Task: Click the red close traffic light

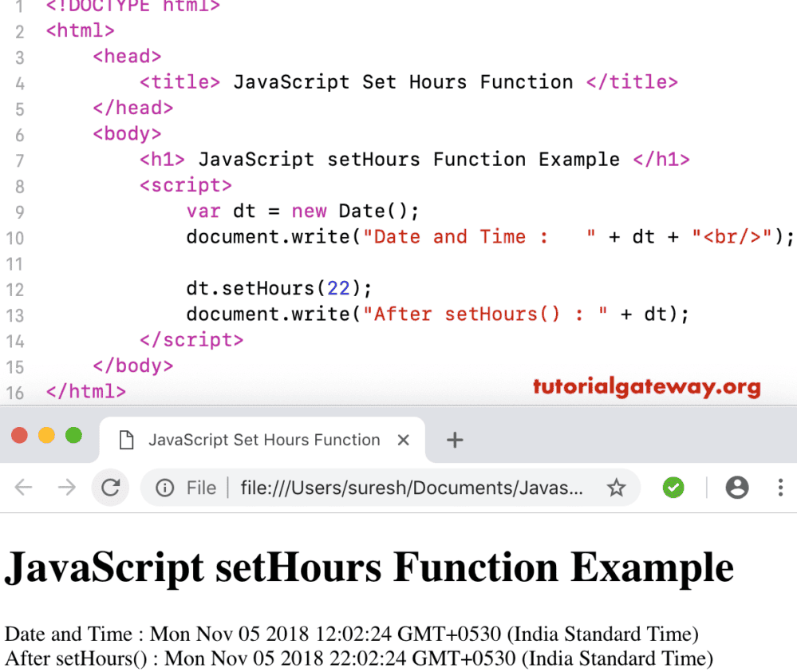Action: click(20, 435)
